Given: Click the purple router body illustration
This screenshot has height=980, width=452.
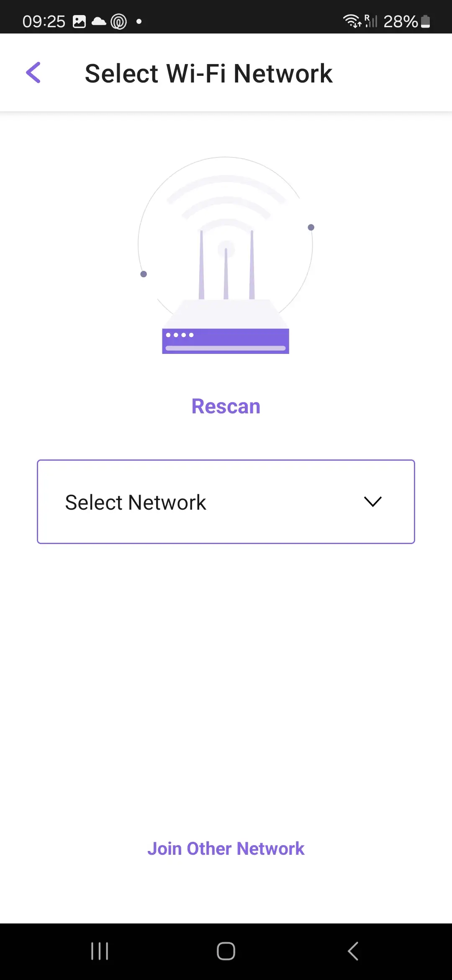Looking at the screenshot, I should point(226,340).
